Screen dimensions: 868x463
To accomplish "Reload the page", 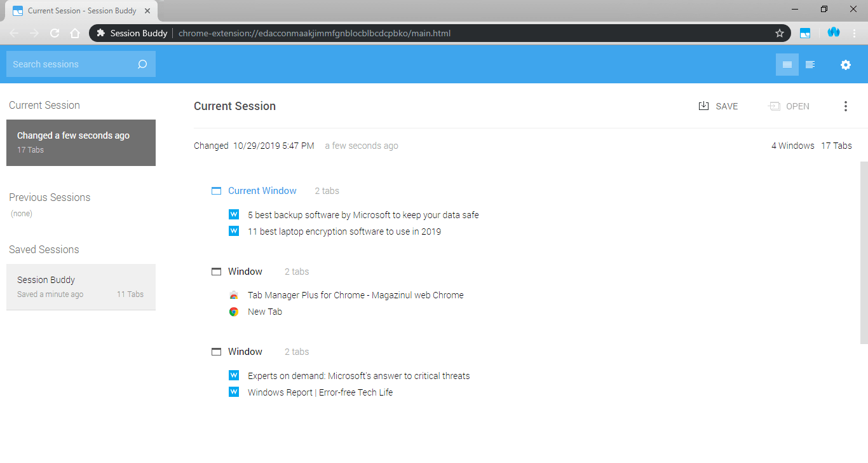I will point(55,33).
